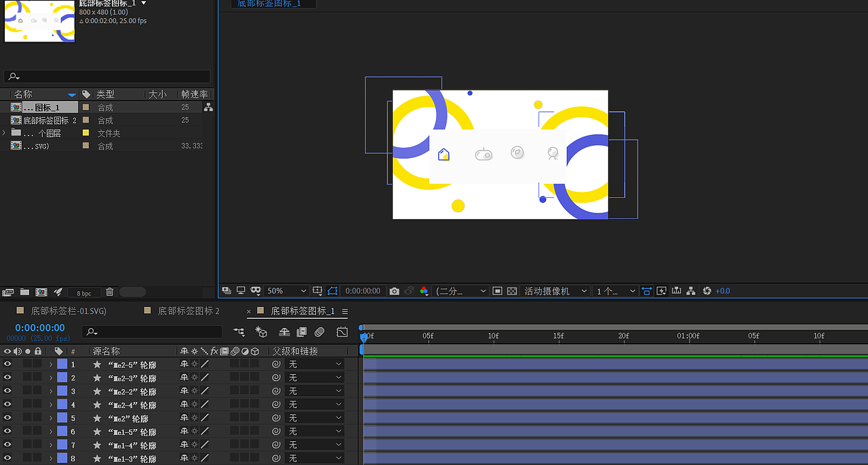The height and width of the screenshot is (465, 868).
Task: Open parent dropdown of layer 5 “Me2”
Action: (314, 418)
